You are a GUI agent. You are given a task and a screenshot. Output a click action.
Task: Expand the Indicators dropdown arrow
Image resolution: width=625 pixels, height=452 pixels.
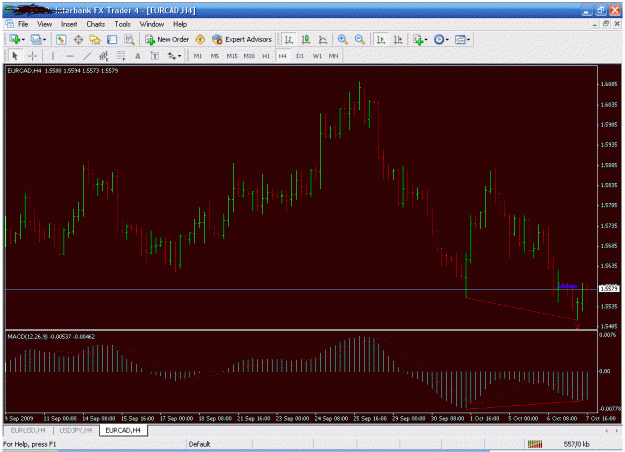click(426, 39)
